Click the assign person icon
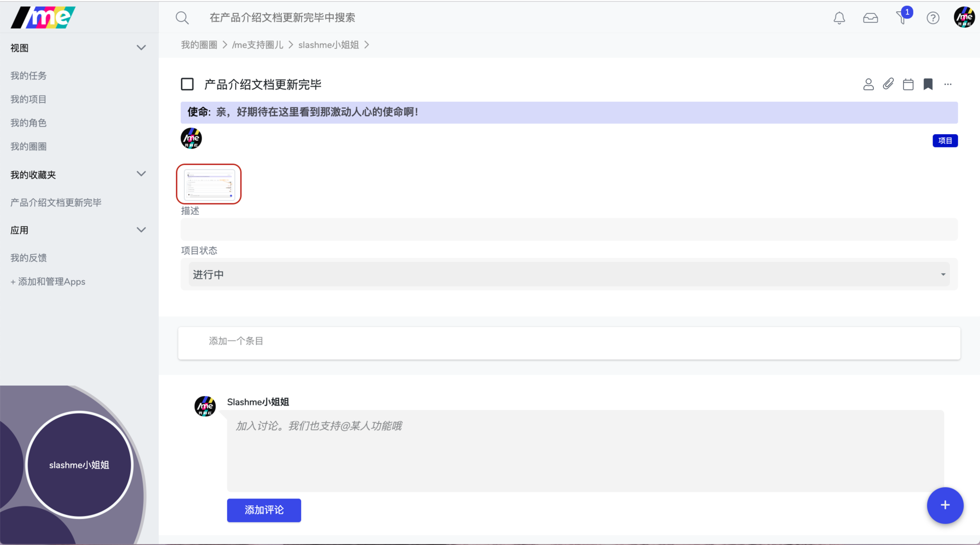This screenshot has width=980, height=545. pyautogui.click(x=868, y=84)
